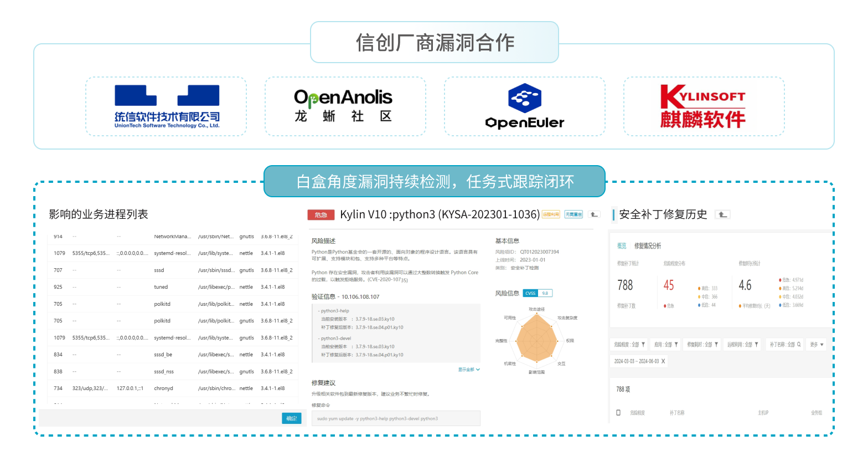
Task: Click the 中危: 366 legend entry
Action: (x=708, y=297)
